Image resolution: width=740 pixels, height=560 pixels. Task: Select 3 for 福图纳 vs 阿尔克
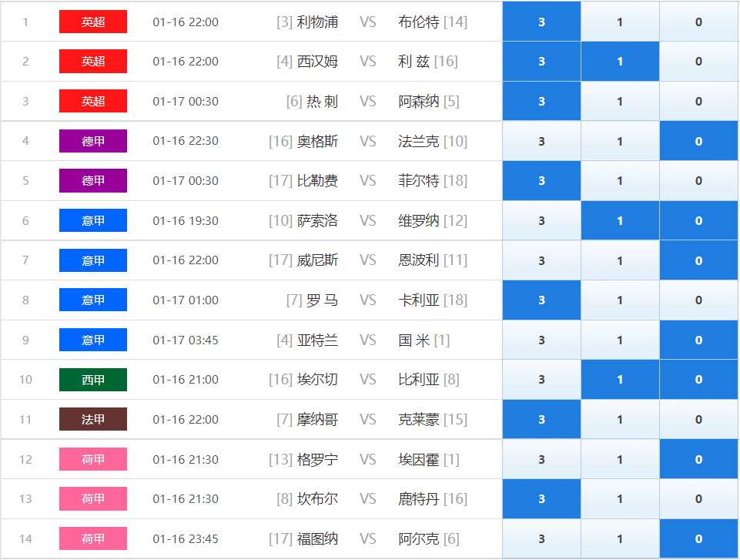tap(541, 538)
